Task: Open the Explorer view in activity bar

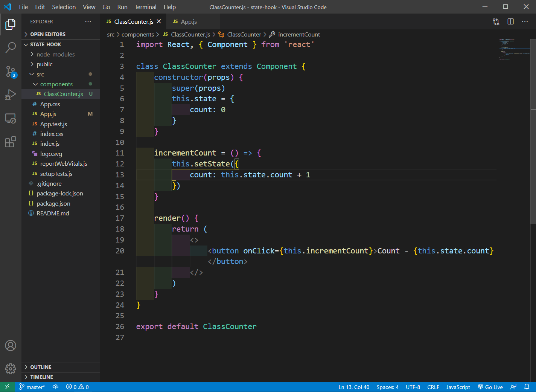Action: coord(11,24)
